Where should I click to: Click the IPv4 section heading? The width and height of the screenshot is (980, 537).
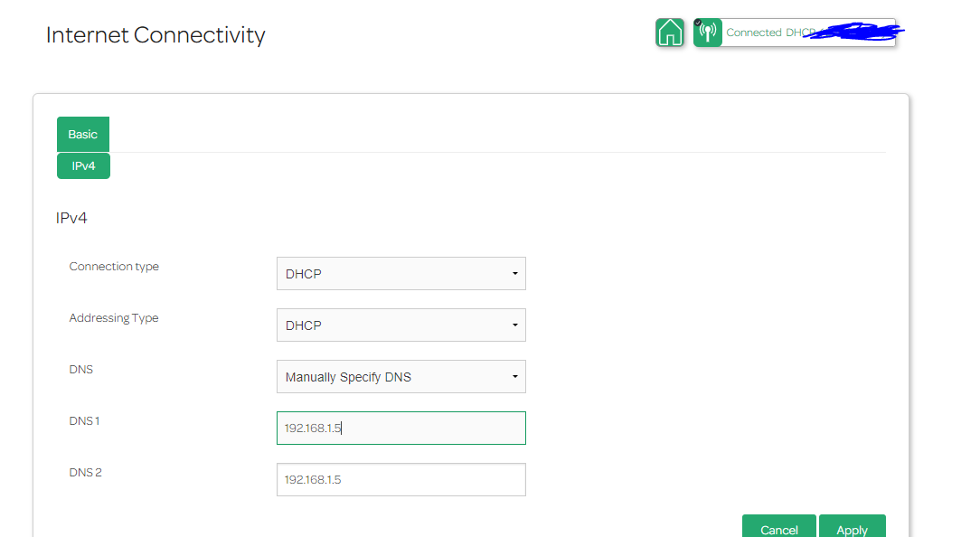coord(71,218)
